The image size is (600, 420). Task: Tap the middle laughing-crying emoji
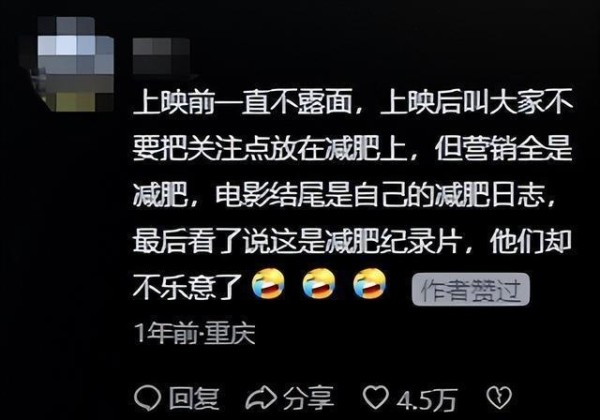pyautogui.click(x=319, y=285)
